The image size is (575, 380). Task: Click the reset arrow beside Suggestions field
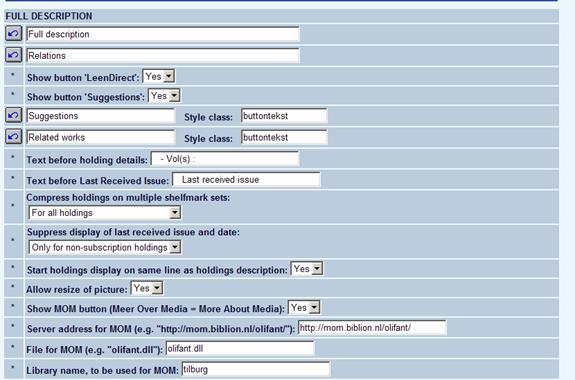coord(14,116)
